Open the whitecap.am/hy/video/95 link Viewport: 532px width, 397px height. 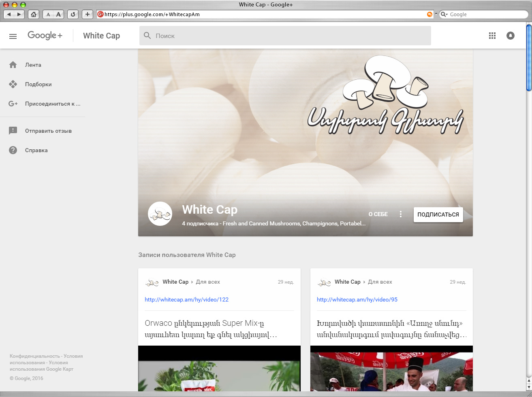(x=357, y=299)
